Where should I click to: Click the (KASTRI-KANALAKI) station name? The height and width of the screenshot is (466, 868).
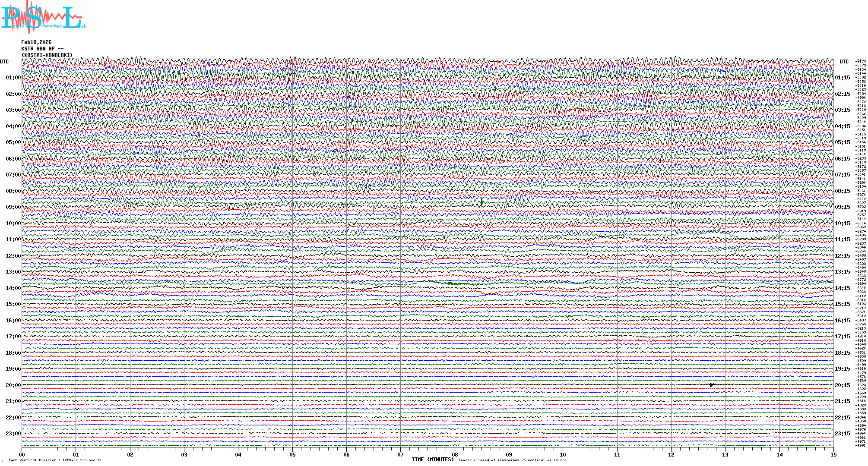tap(47, 55)
